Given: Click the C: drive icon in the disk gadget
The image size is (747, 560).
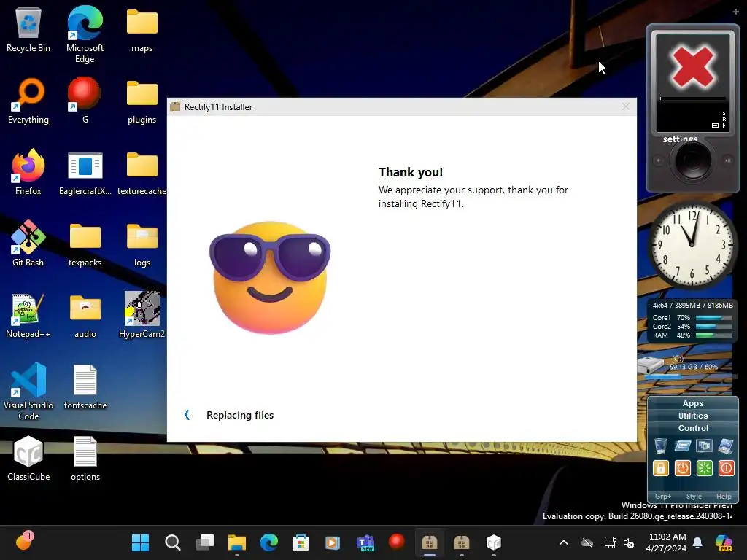Looking at the screenshot, I should (651, 365).
